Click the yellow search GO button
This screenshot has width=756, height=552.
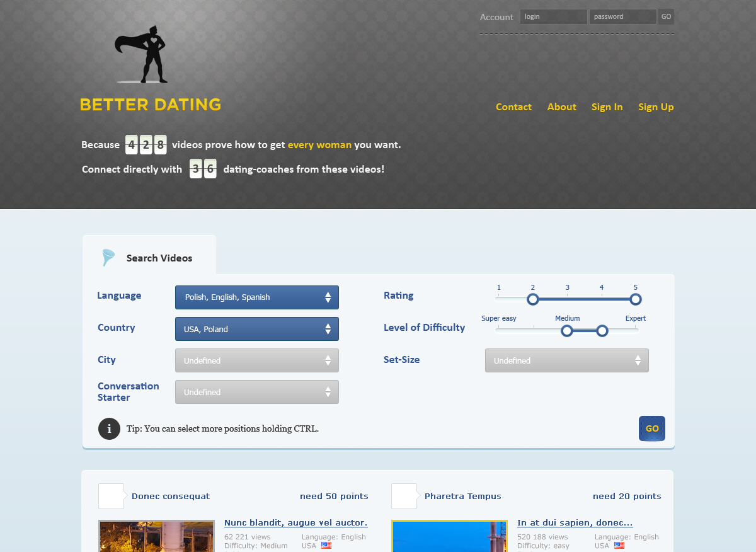652,428
